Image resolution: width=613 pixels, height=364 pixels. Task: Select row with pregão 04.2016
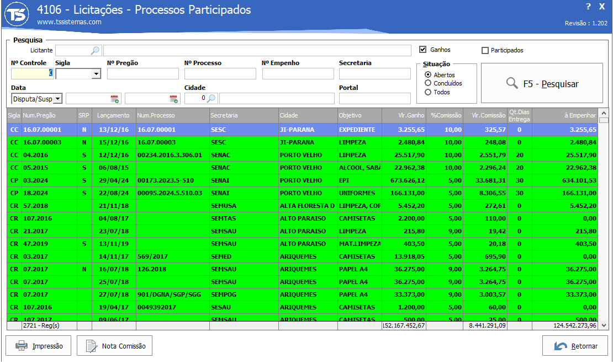[302, 155]
